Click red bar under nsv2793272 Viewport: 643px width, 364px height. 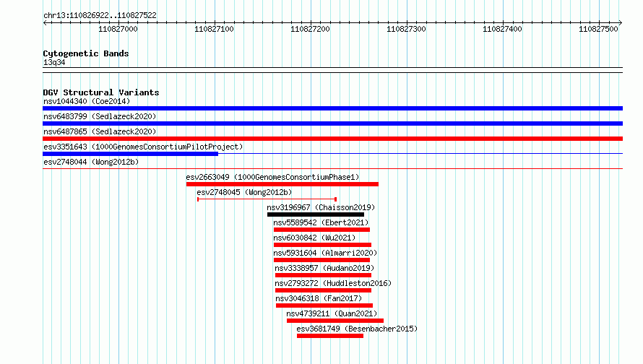323,290
